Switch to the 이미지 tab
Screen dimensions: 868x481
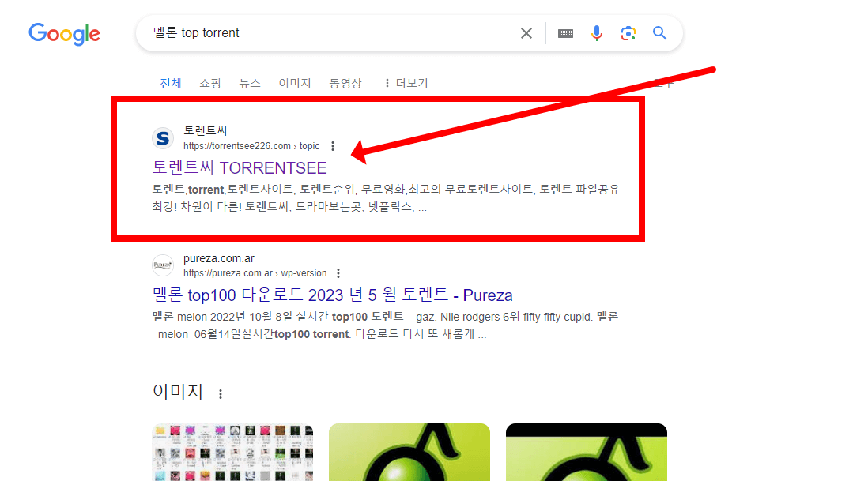(295, 84)
